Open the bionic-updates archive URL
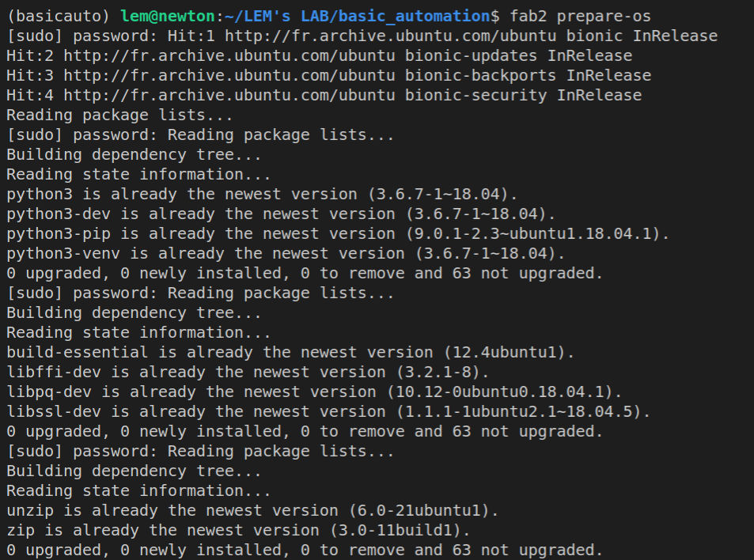 [229, 55]
